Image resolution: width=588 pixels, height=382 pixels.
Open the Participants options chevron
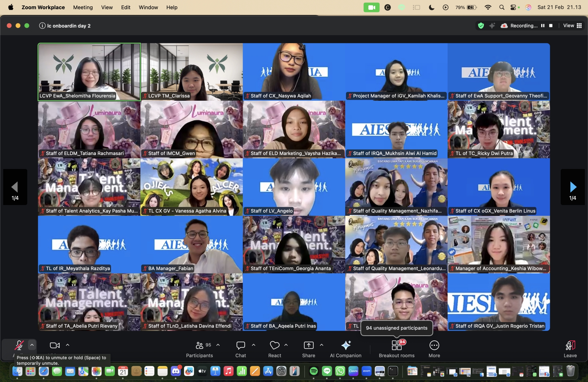point(218,345)
